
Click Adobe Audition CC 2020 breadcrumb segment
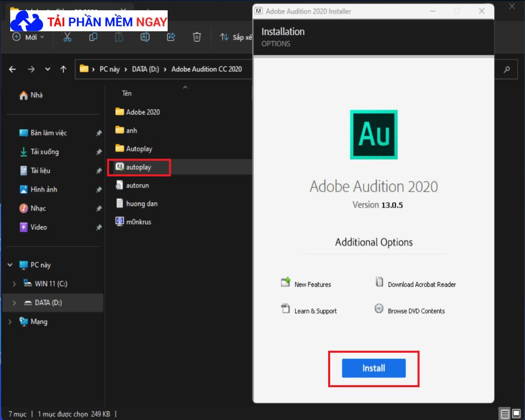(207, 69)
